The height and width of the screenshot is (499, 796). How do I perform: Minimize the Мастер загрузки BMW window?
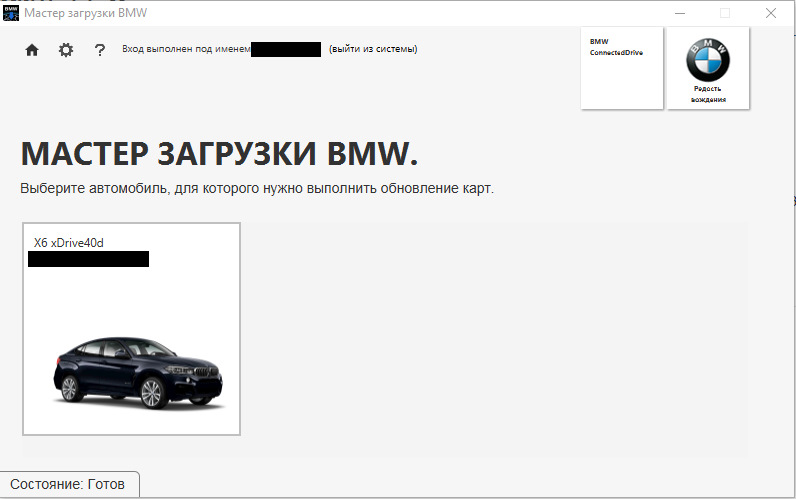(x=680, y=13)
